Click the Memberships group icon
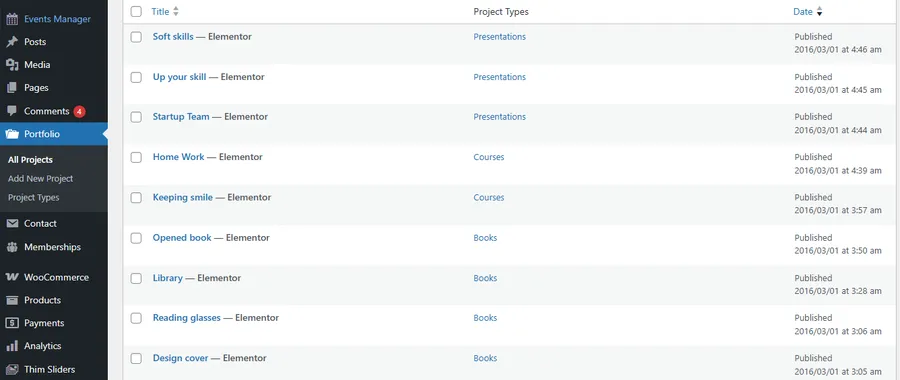 [x=12, y=247]
